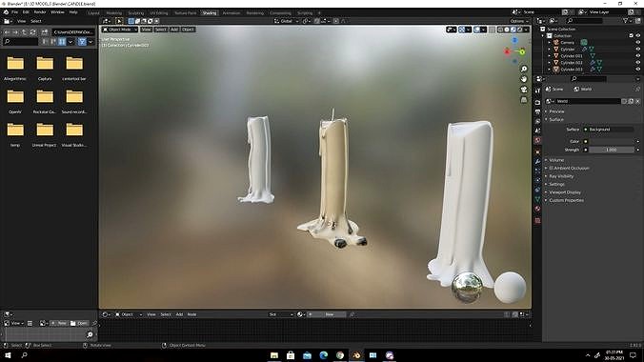Open Microsoft Edge from taskbar
Viewport: 644px width, 362px height.
(324, 355)
